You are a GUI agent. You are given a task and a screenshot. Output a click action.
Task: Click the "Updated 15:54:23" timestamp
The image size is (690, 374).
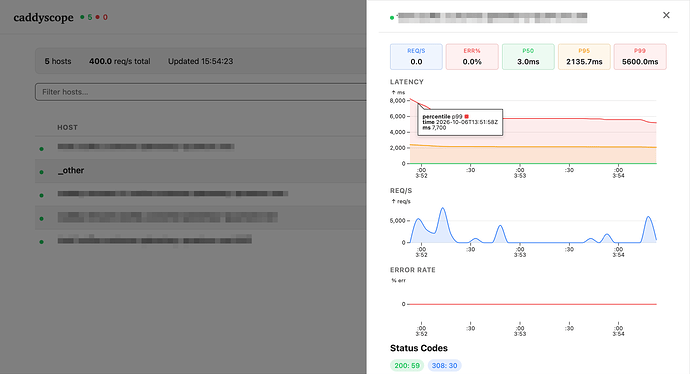[200, 61]
